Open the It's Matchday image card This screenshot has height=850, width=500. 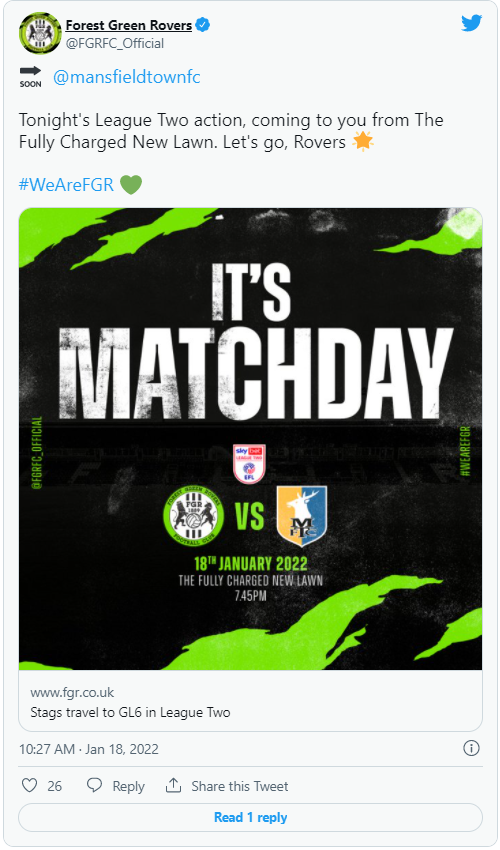[x=251, y=439]
